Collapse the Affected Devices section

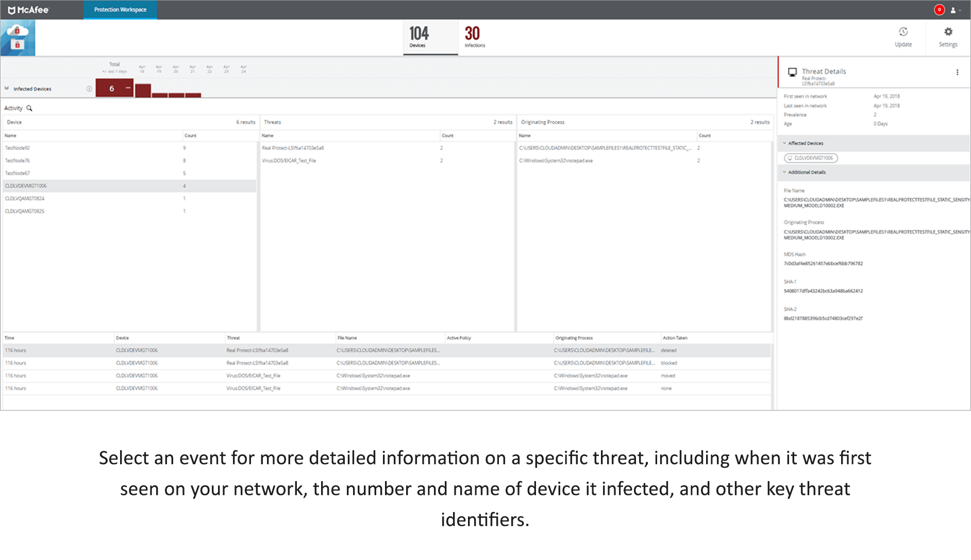pyautogui.click(x=784, y=143)
